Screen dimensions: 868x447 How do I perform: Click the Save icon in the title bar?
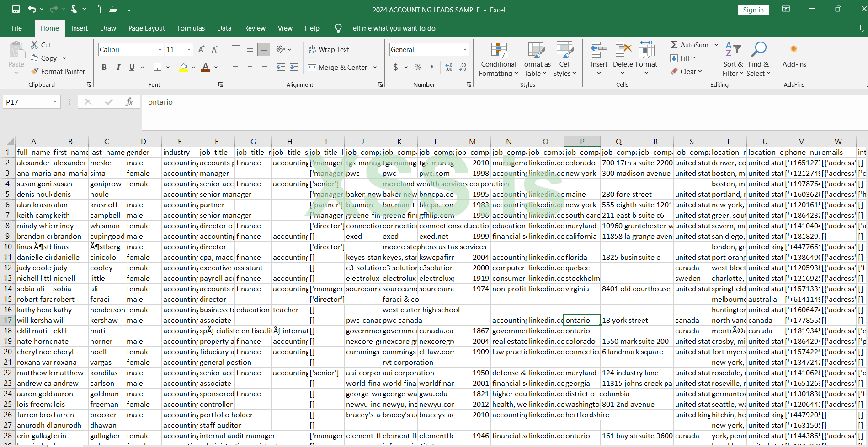(16, 10)
